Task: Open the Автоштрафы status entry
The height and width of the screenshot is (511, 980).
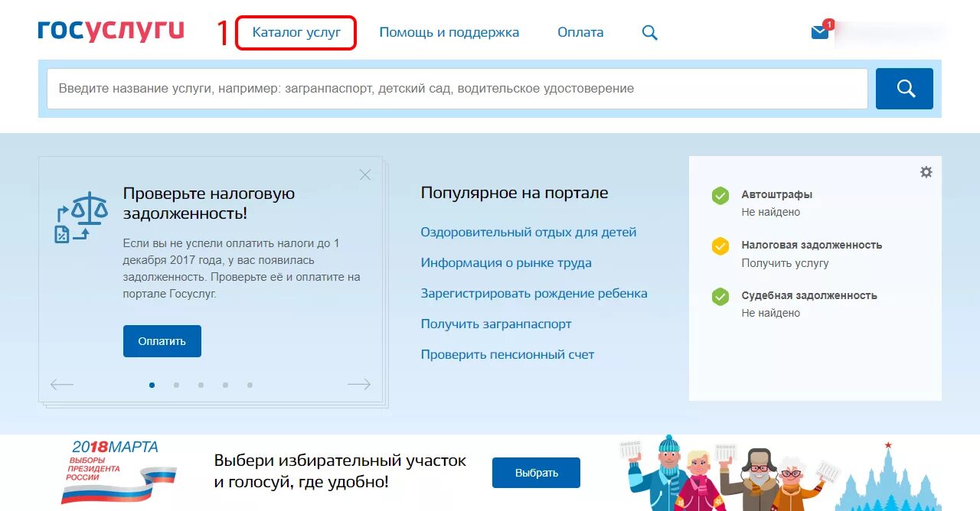Action: [x=777, y=194]
